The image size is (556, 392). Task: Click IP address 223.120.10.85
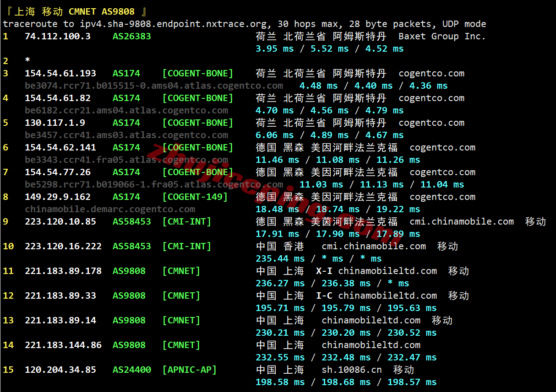point(60,221)
